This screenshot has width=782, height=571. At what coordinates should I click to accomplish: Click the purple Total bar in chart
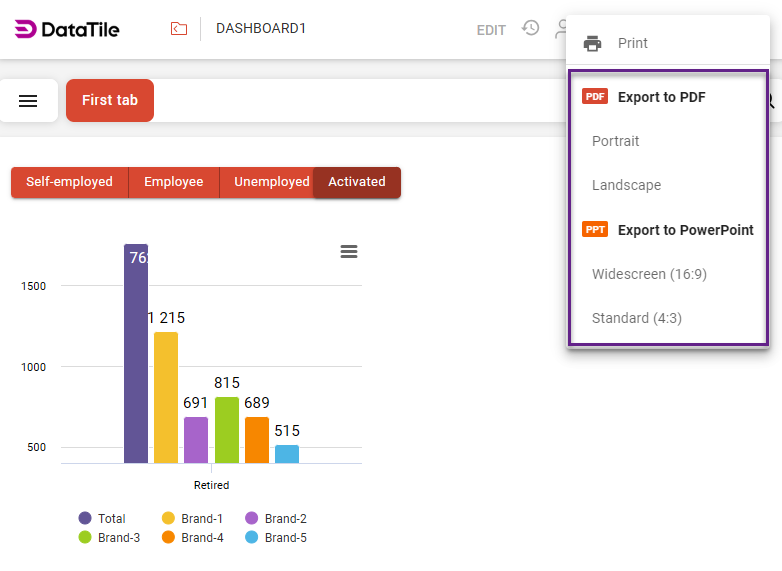(136, 360)
